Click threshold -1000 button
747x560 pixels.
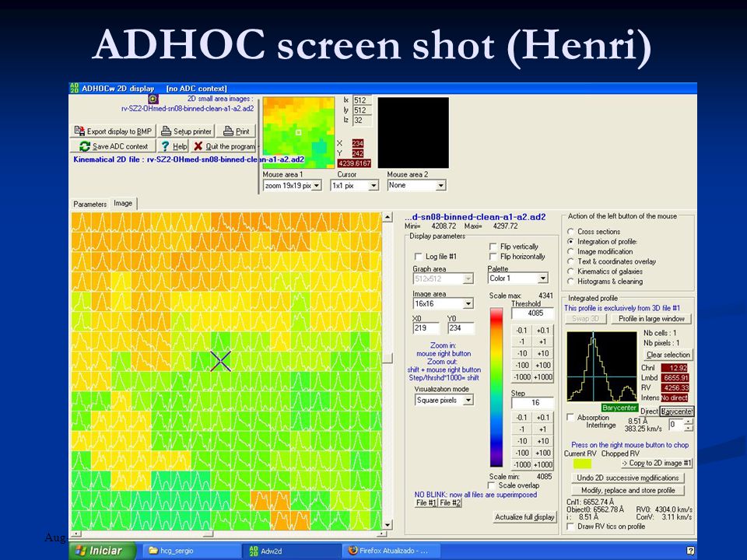point(522,377)
